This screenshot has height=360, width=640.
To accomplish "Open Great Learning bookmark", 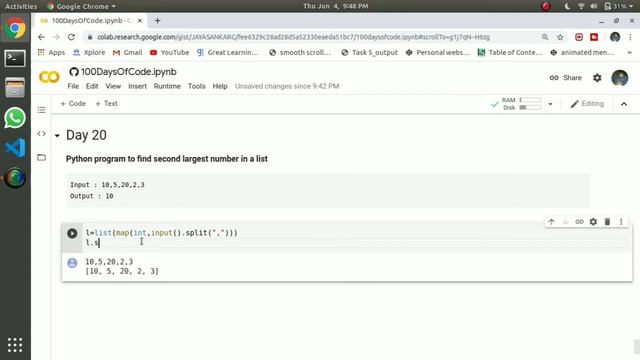I will pos(227,52).
